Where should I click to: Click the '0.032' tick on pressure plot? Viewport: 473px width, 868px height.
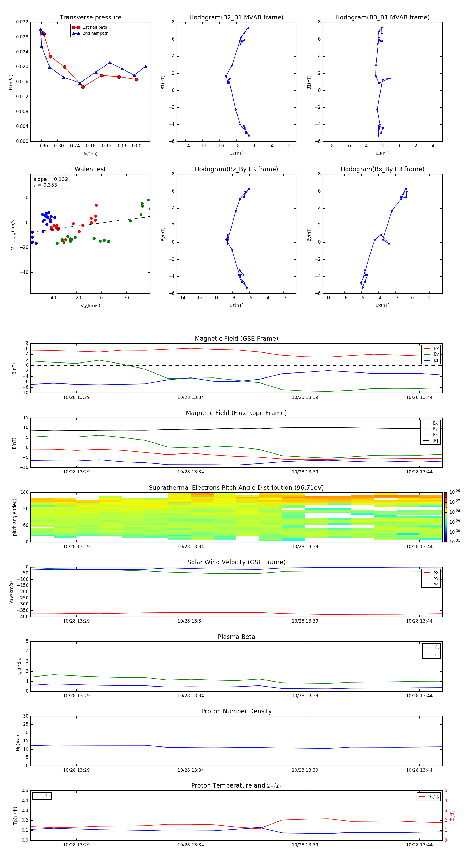pos(22,22)
